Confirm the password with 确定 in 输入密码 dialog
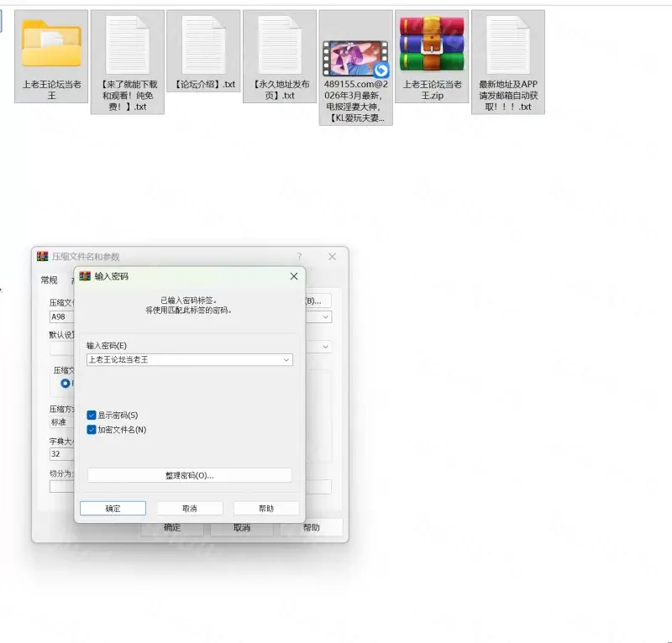This screenshot has height=643, width=672. pyautogui.click(x=113, y=509)
